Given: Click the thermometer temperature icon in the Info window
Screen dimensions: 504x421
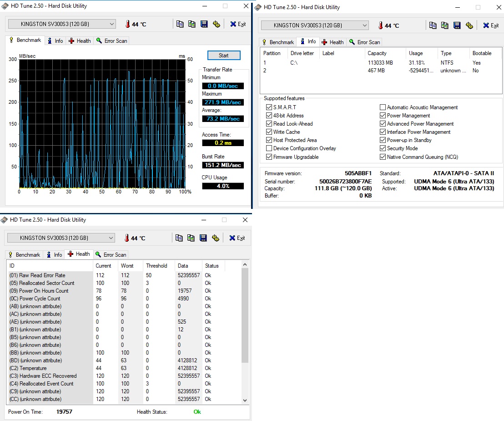Looking at the screenshot, I should click(380, 25).
